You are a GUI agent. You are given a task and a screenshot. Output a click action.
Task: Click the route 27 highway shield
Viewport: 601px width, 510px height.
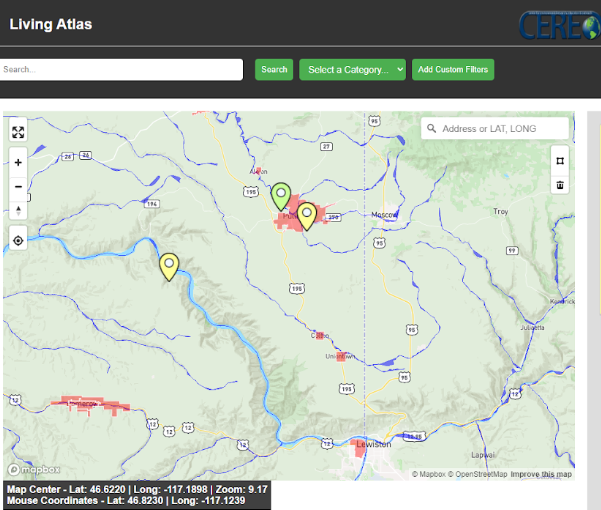326,146
